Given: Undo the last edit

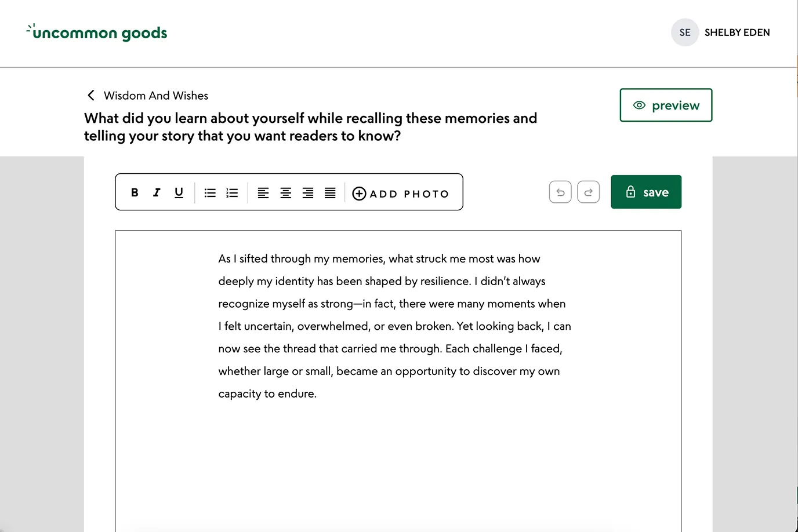Looking at the screenshot, I should point(560,192).
